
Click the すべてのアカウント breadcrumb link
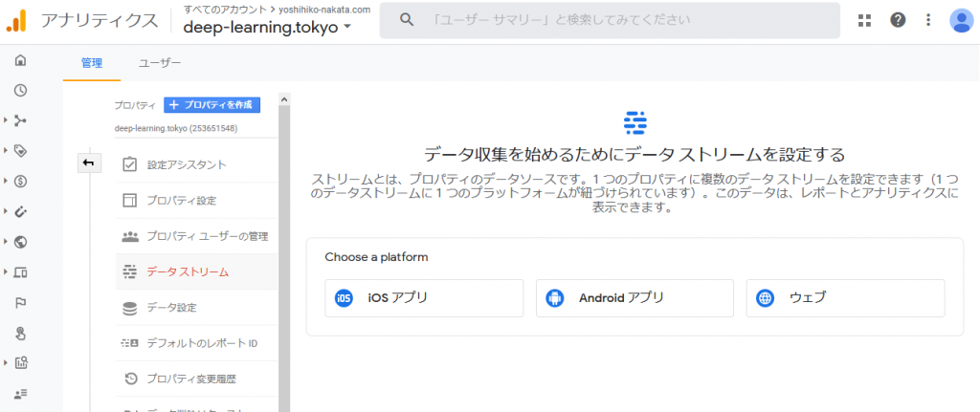pos(225,10)
